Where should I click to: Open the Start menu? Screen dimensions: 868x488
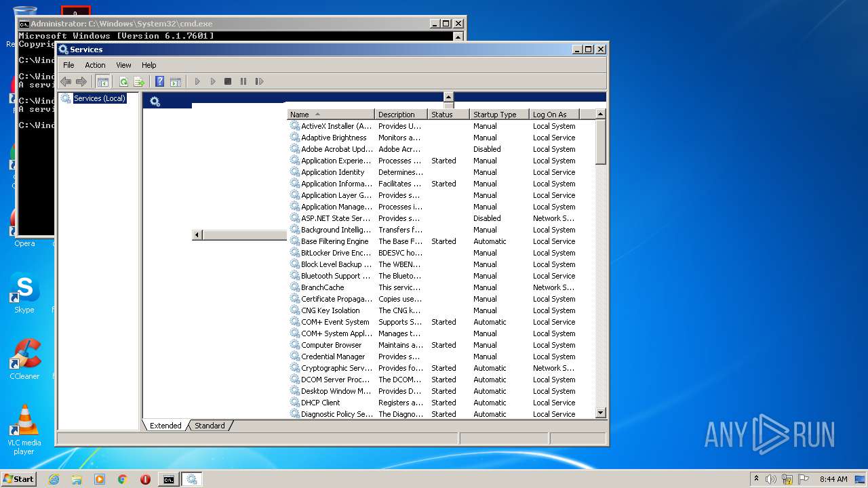click(18, 479)
